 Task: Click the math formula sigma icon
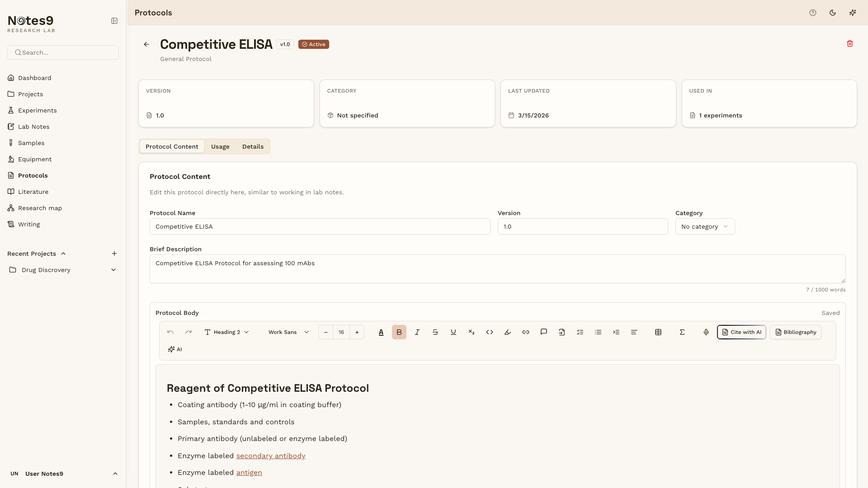[x=682, y=332]
